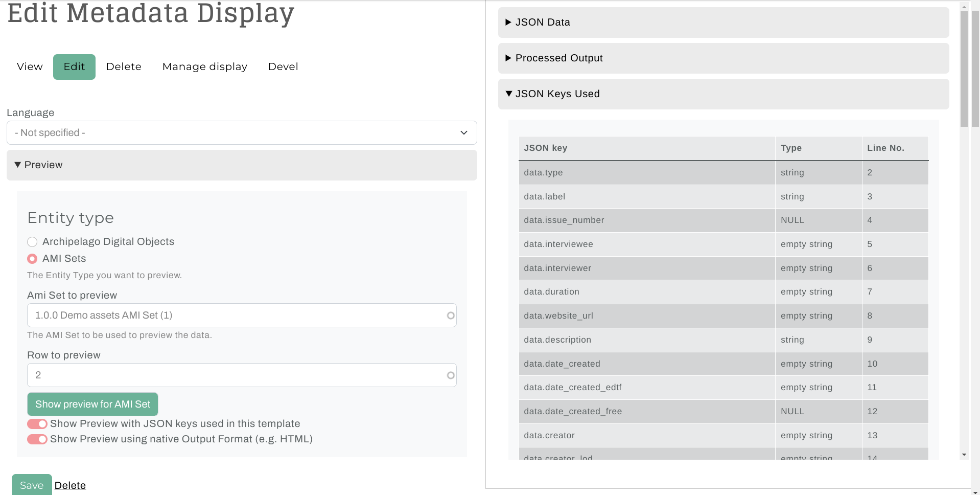Select Archipelago Digital Objects radio button
The height and width of the screenshot is (495, 980).
tap(32, 242)
